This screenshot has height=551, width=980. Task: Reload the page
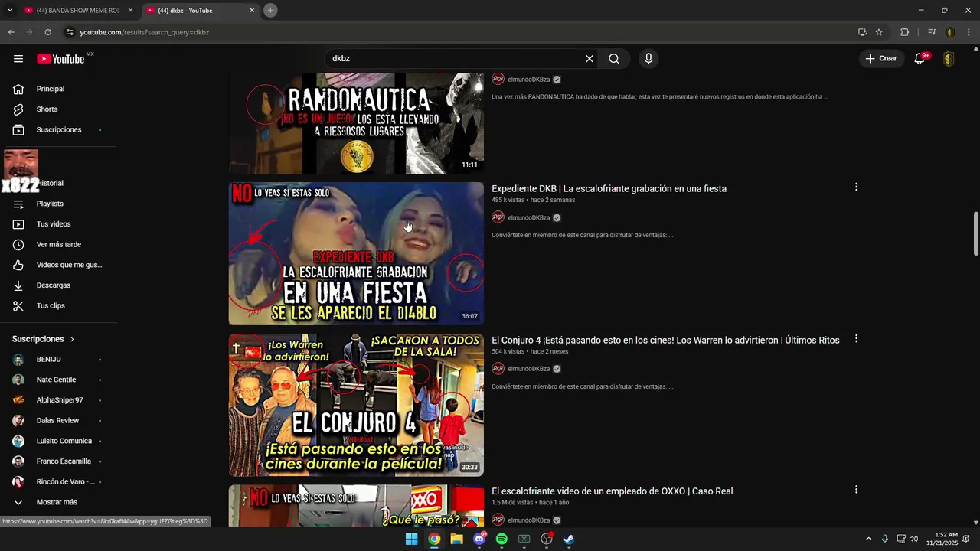tap(47, 32)
